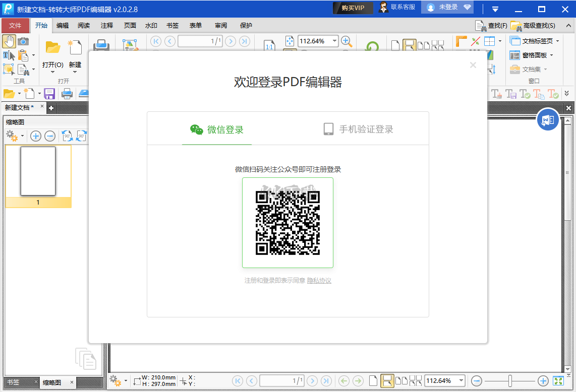Open a file with the folder icon
The width and height of the screenshot is (576, 392).
point(52,48)
